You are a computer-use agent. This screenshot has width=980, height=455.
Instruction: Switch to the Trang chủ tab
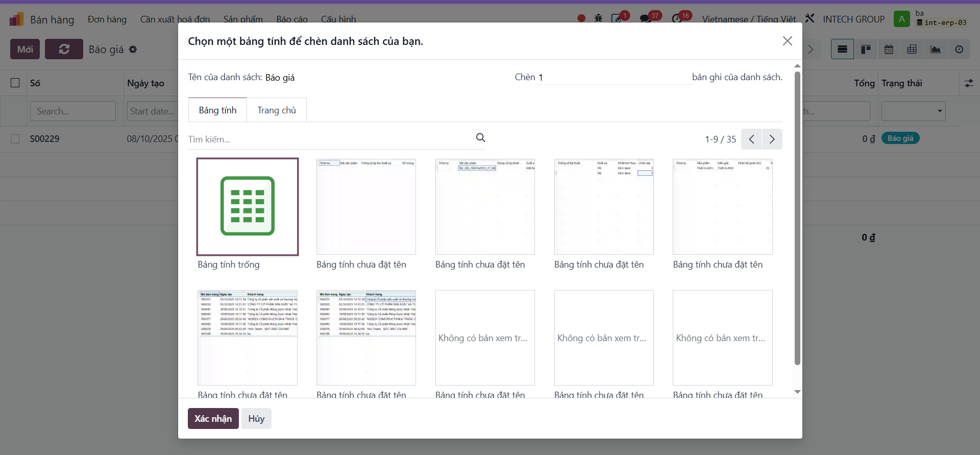point(277,110)
